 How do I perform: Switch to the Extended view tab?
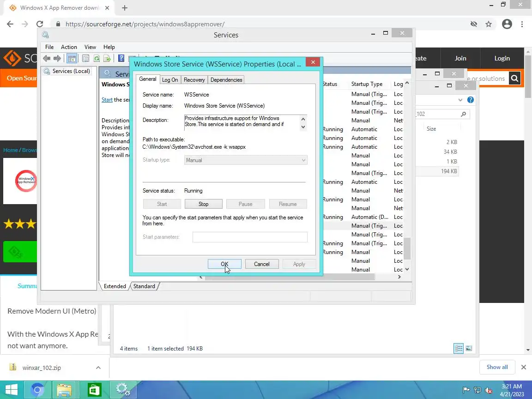click(x=115, y=286)
